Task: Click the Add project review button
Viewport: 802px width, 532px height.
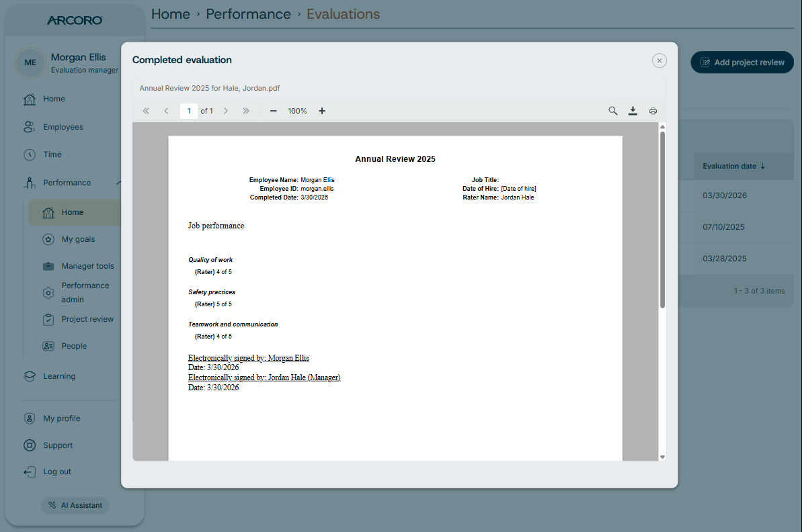Action: (741, 62)
